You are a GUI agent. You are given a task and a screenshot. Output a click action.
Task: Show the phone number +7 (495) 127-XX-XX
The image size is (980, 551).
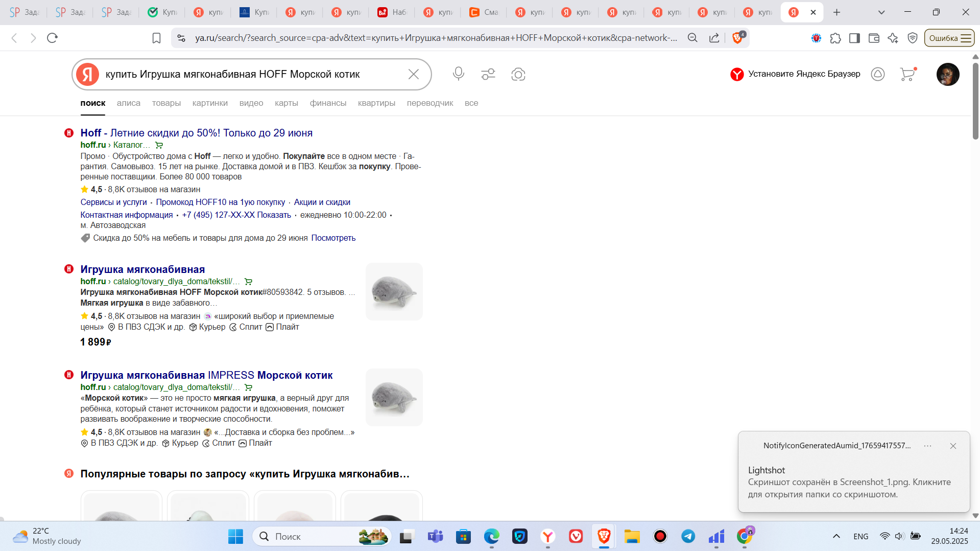(x=236, y=215)
